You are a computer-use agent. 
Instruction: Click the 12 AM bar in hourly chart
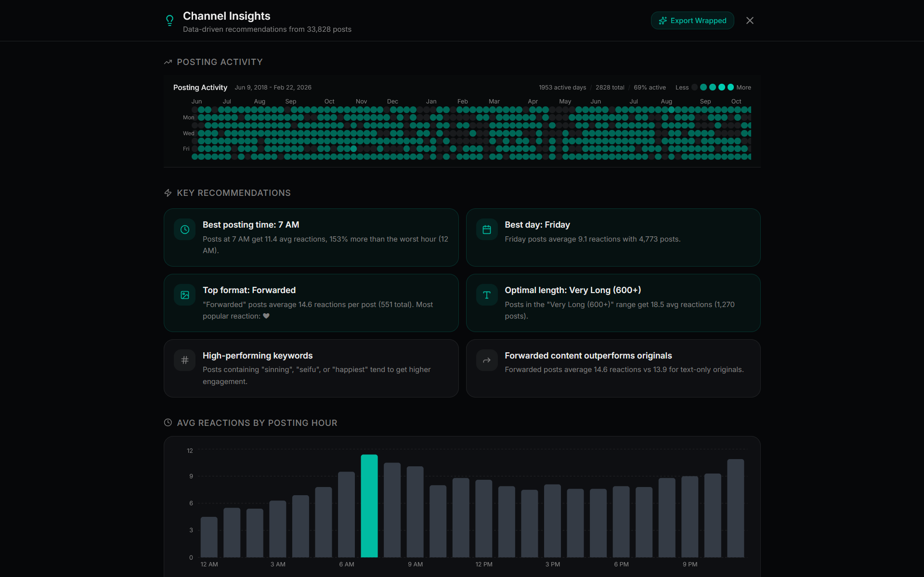(x=209, y=537)
